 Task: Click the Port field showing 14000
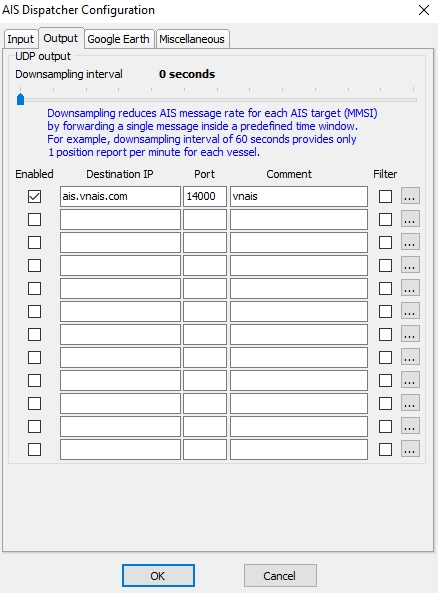pyautogui.click(x=205, y=196)
